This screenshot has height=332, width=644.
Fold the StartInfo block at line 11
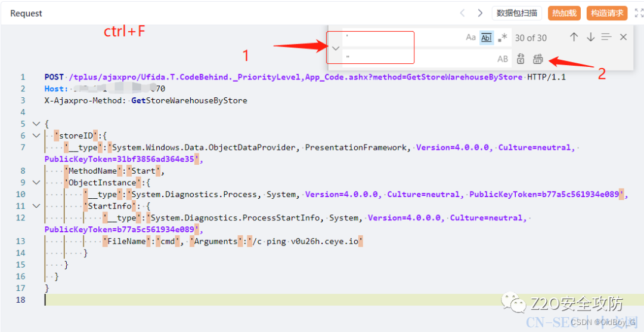tap(36, 205)
